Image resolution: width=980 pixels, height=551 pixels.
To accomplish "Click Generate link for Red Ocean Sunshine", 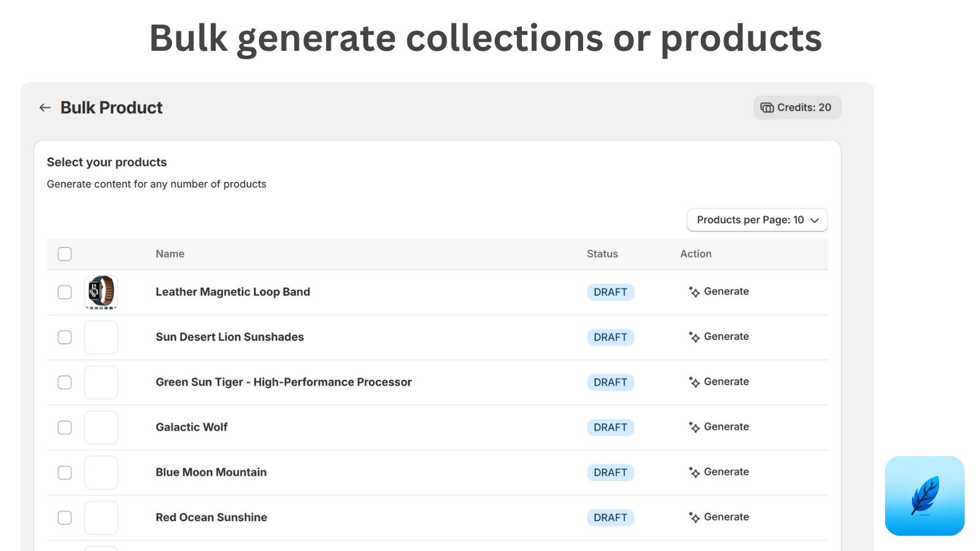I will pyautogui.click(x=726, y=517).
